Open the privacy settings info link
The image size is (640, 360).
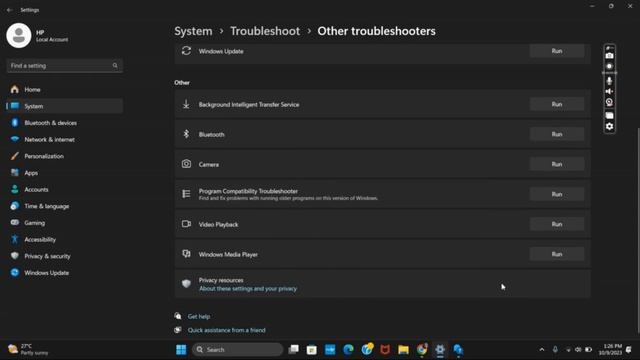tap(248, 289)
